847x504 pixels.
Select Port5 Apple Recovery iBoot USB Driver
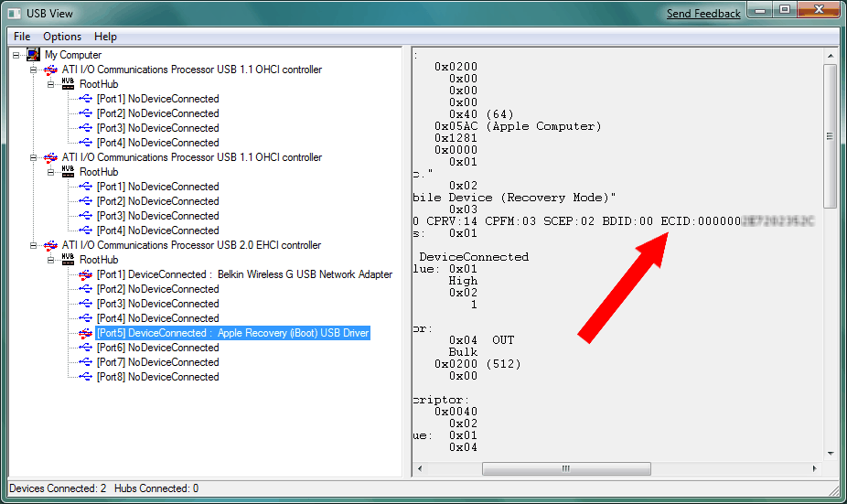click(232, 333)
